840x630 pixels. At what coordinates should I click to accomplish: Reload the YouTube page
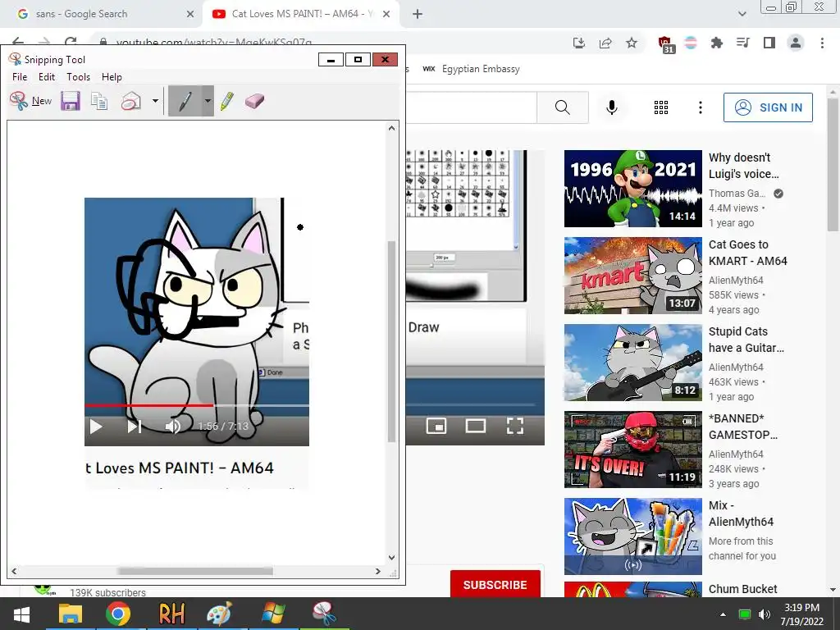click(71, 42)
